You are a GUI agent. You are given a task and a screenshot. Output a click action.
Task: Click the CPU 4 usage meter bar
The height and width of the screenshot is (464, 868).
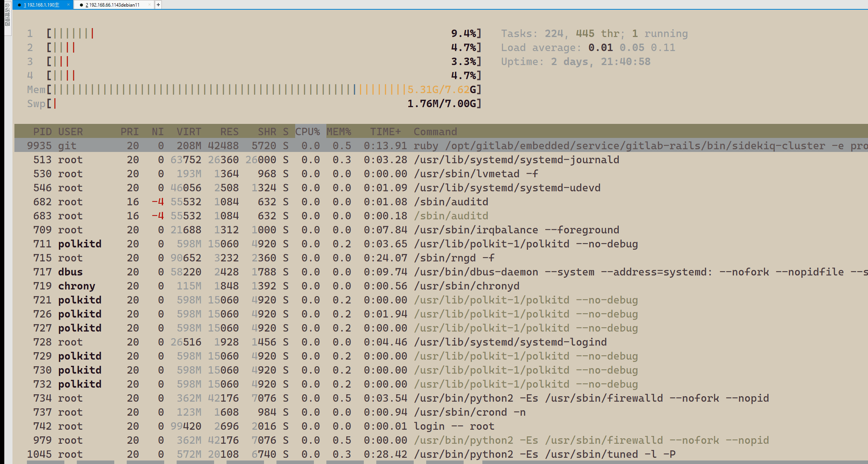click(x=254, y=76)
